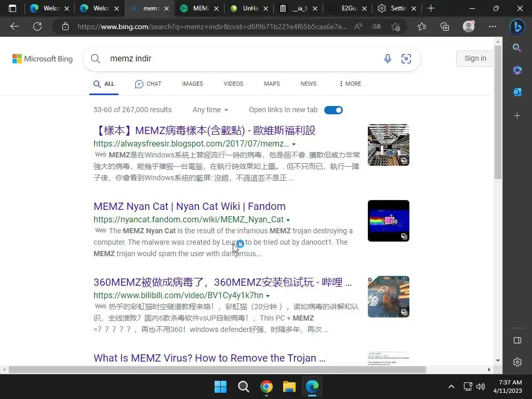Open Edge Settings and more menu
The image size is (532, 399).
coord(493,26)
